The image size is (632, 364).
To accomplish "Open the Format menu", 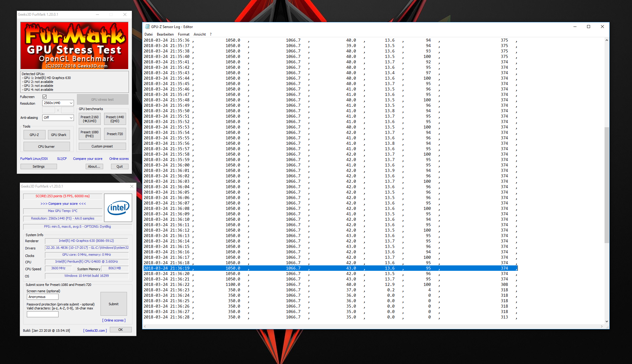I will click(184, 34).
